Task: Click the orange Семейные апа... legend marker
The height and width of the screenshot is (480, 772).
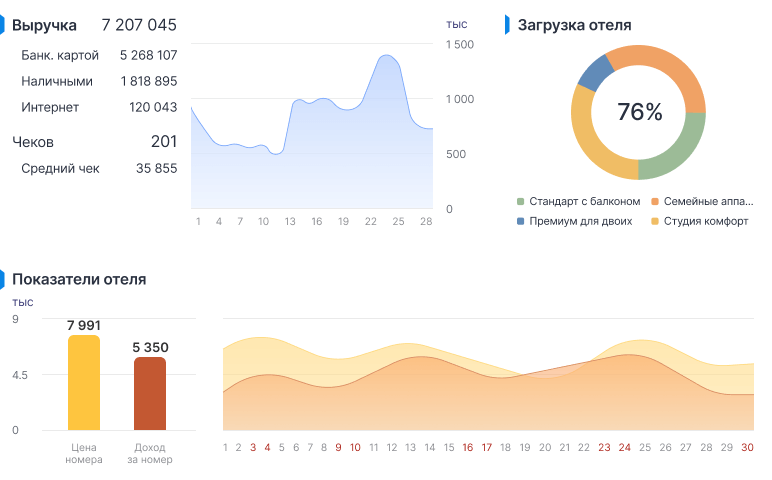Action: pos(655,201)
